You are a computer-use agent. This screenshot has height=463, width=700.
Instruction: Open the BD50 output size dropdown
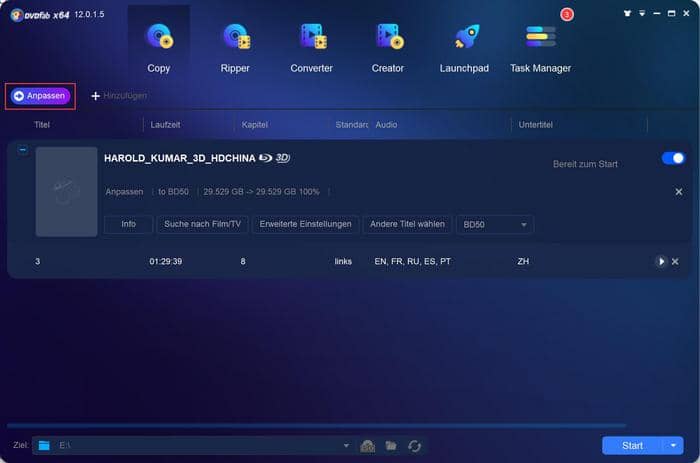495,225
